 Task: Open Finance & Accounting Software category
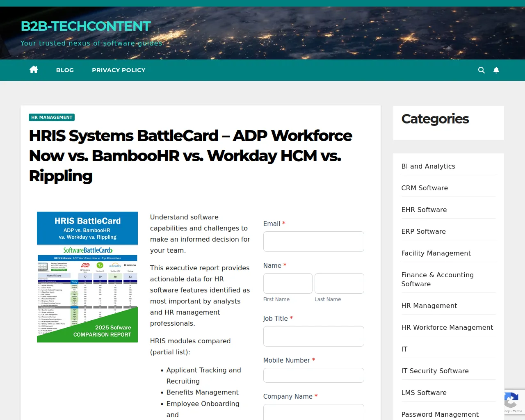pyautogui.click(x=437, y=279)
